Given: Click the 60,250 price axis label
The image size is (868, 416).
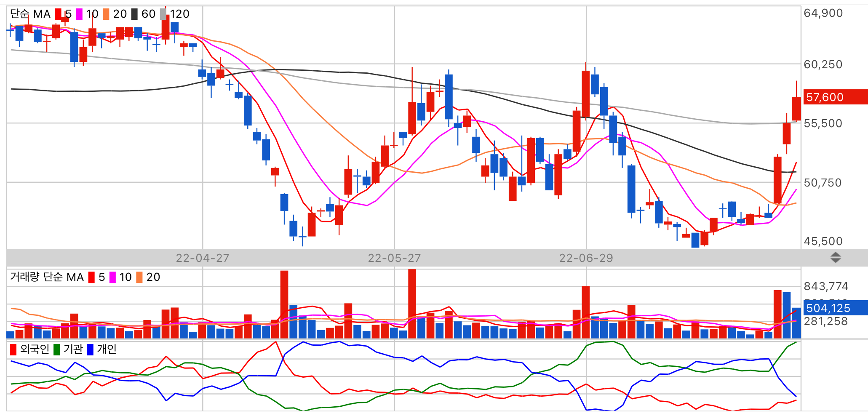Looking at the screenshot, I should tap(823, 64).
